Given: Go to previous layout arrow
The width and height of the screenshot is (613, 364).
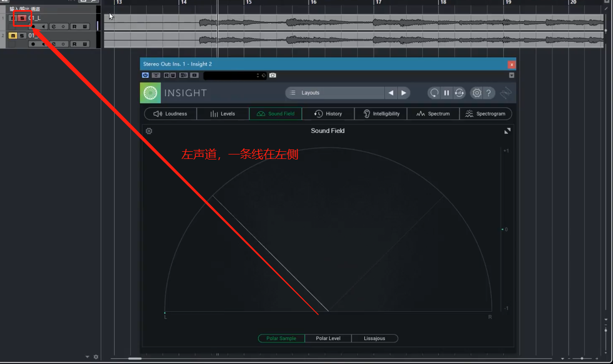Looking at the screenshot, I should click(x=391, y=93).
